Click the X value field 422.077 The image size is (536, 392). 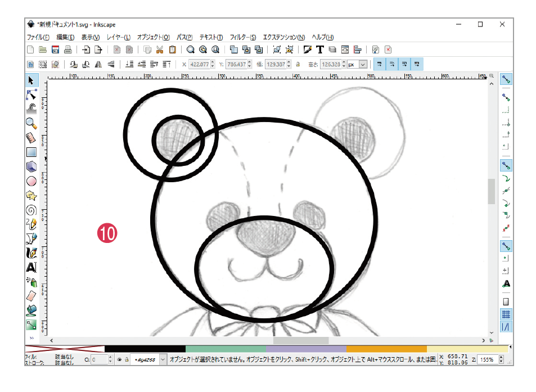coord(200,64)
